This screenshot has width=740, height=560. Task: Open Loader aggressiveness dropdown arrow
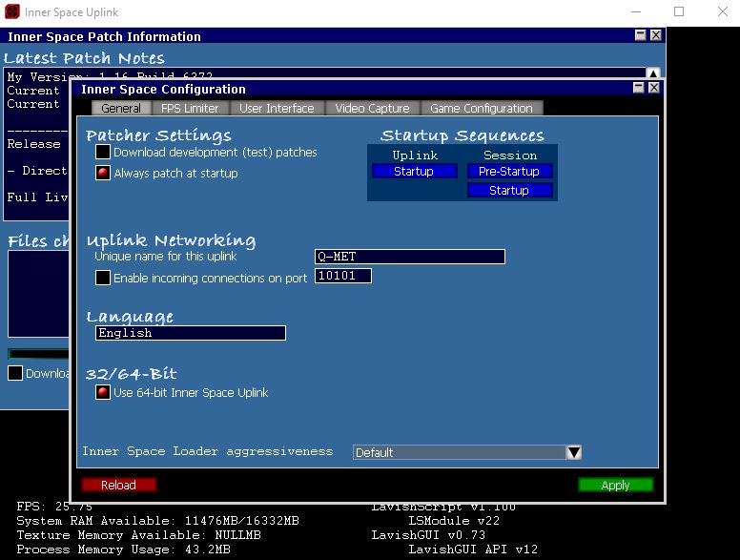pyautogui.click(x=574, y=452)
